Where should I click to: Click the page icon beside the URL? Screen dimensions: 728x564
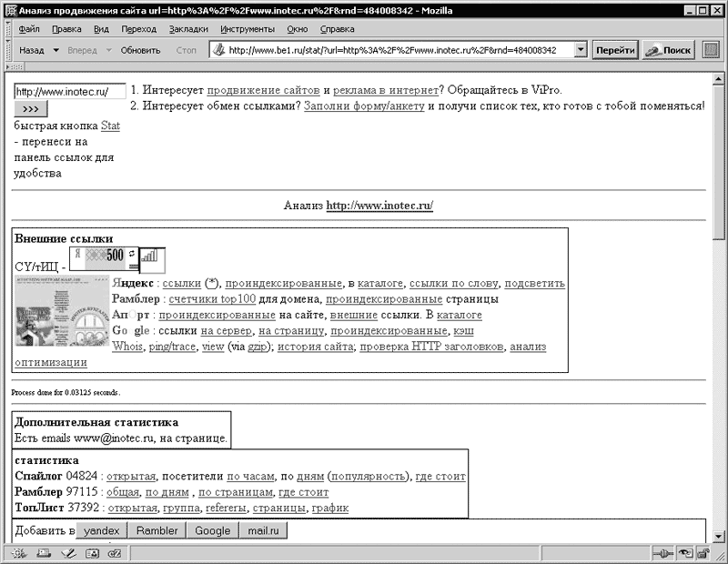(x=219, y=50)
